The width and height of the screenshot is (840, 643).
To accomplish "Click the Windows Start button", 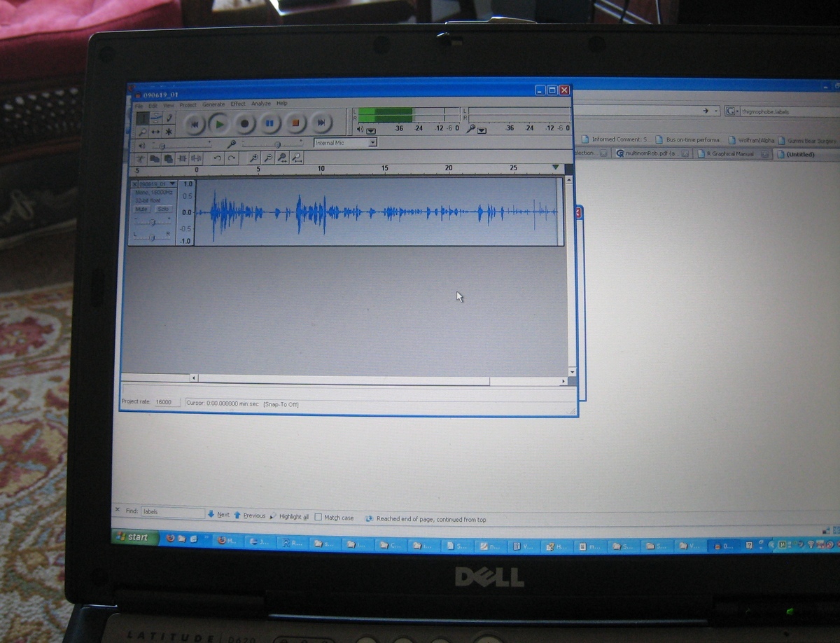I will 133,537.
